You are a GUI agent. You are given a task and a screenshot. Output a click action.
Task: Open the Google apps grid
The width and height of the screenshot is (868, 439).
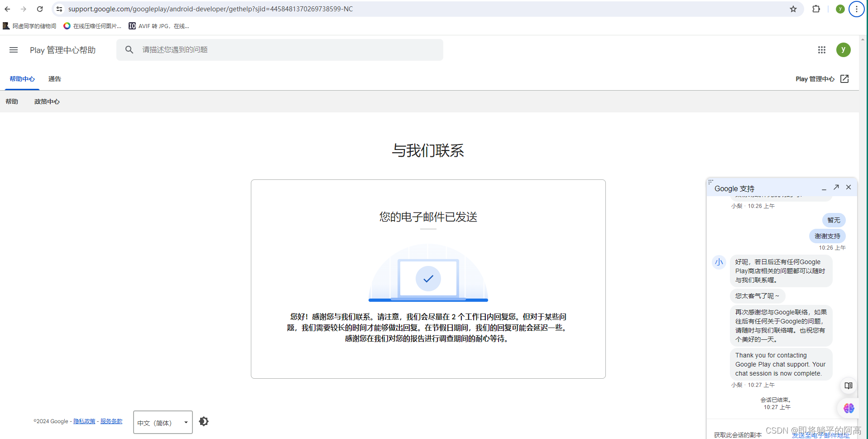pos(822,50)
